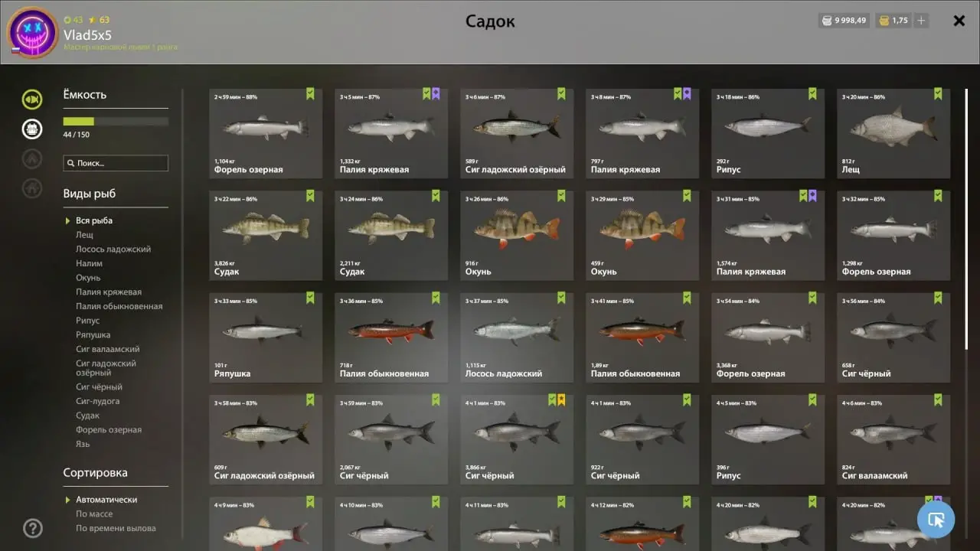Click the plus icon to add gold coins
Viewport: 980px width, 551px height.
click(x=921, y=21)
